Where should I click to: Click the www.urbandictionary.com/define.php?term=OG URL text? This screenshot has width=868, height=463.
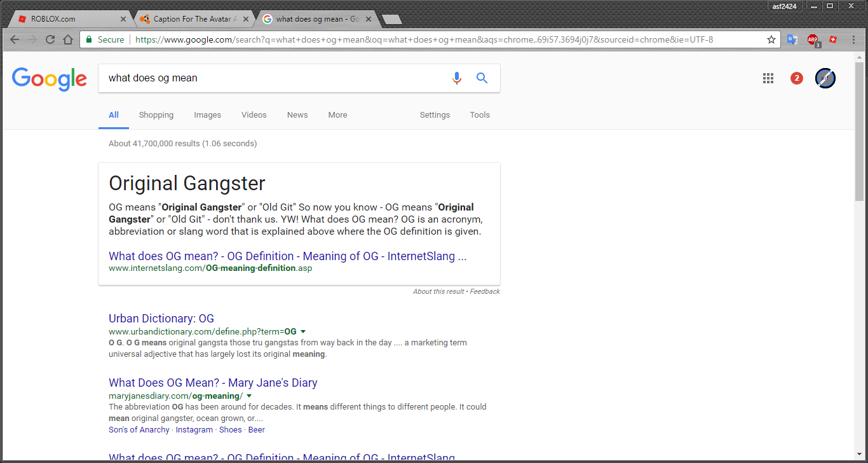pyautogui.click(x=203, y=331)
